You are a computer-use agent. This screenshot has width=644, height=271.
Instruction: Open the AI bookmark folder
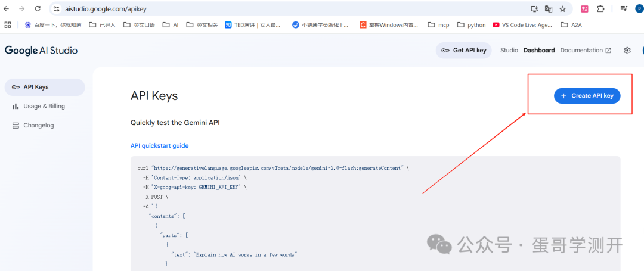(171, 25)
